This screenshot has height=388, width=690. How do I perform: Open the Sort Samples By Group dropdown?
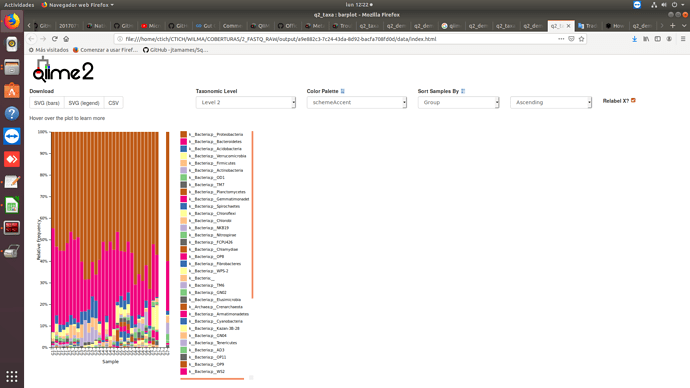click(x=458, y=102)
